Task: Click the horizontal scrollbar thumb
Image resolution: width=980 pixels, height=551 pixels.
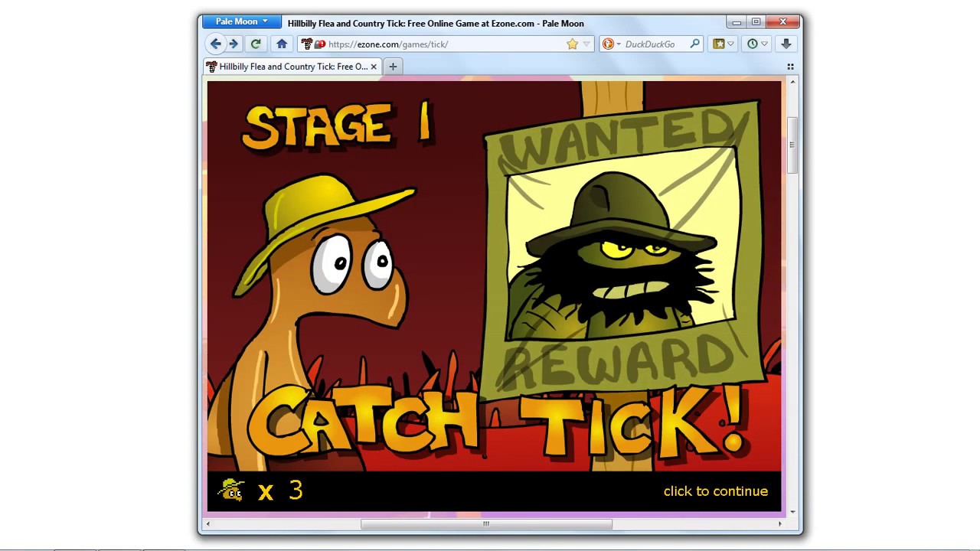Action: click(x=486, y=524)
